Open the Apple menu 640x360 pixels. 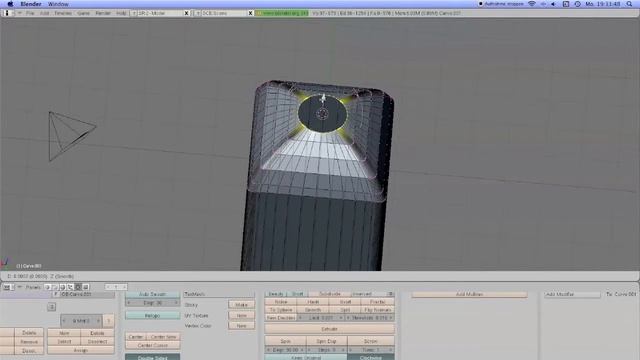coord(10,4)
